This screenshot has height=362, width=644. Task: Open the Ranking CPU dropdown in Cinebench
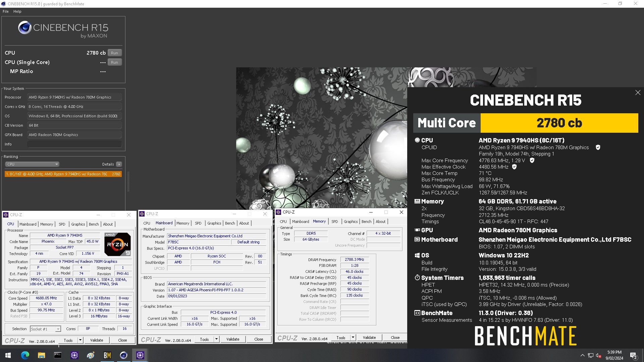[32, 164]
